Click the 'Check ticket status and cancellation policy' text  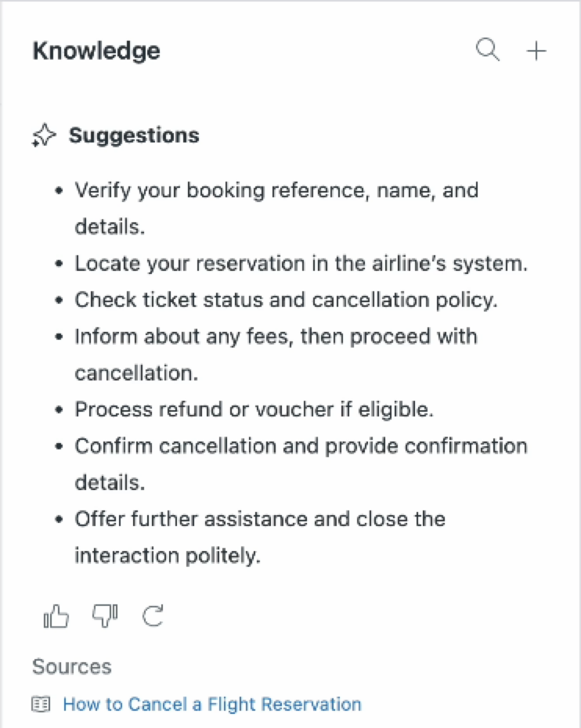click(x=287, y=300)
